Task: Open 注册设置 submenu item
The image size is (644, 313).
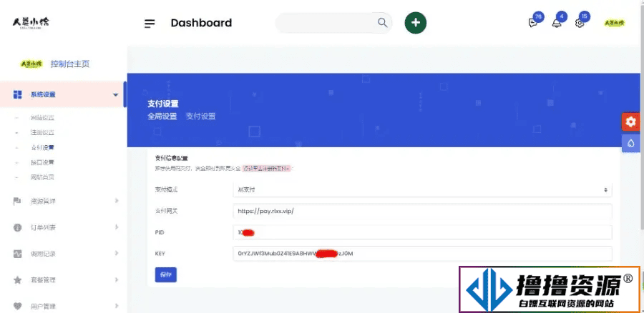Action: click(x=43, y=132)
